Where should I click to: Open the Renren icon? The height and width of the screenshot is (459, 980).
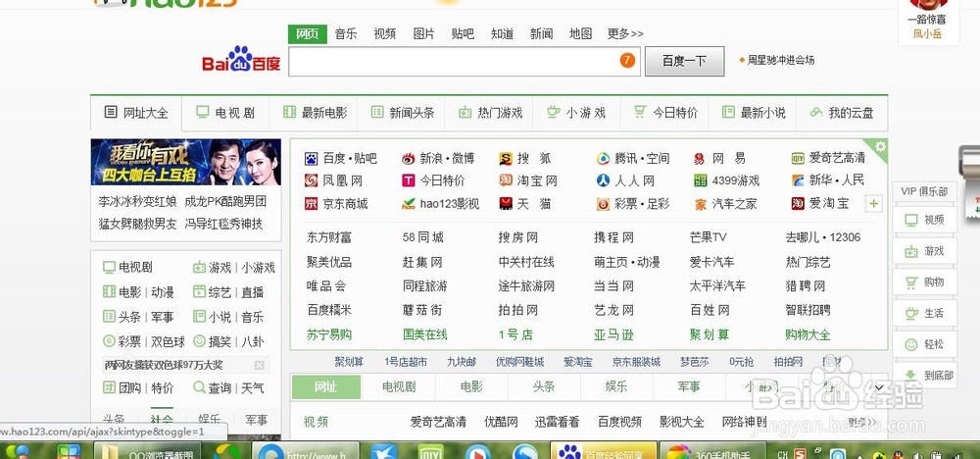(603, 180)
